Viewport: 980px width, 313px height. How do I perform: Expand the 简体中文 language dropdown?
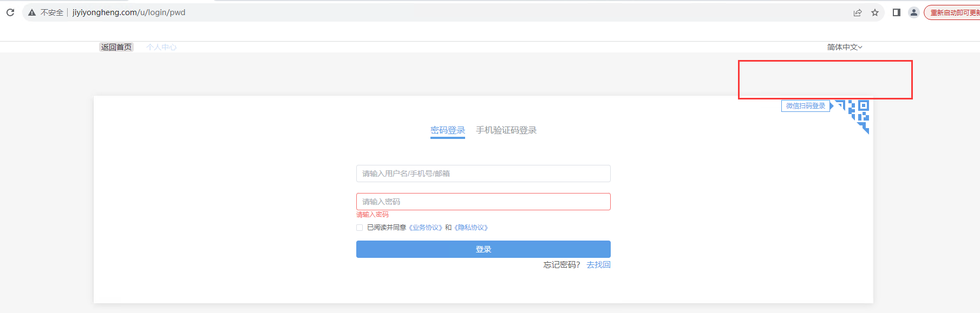(844, 47)
